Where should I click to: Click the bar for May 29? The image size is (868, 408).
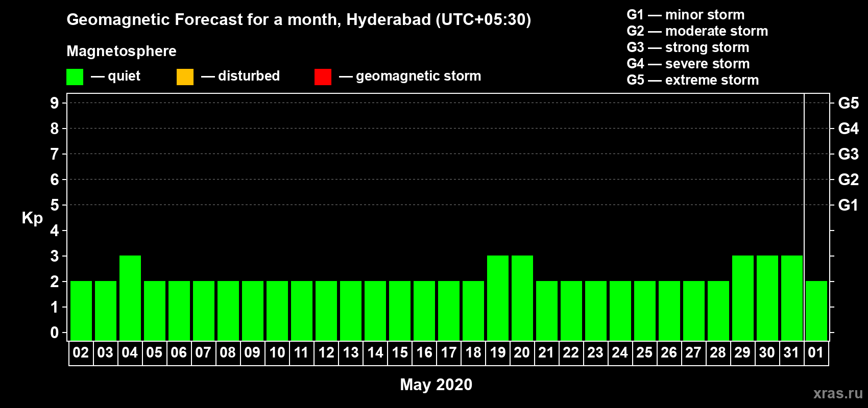[743, 298]
